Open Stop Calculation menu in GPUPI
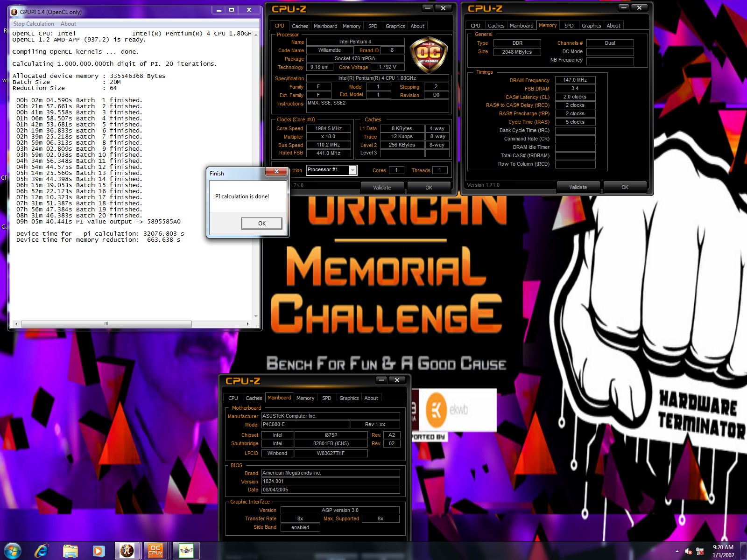Screen dimensions: 747x560 tap(34, 24)
